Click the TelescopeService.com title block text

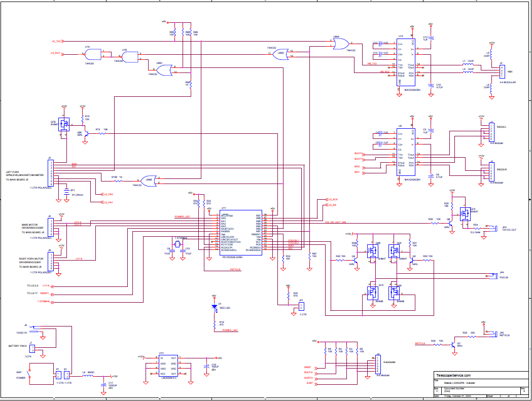tap(453, 376)
